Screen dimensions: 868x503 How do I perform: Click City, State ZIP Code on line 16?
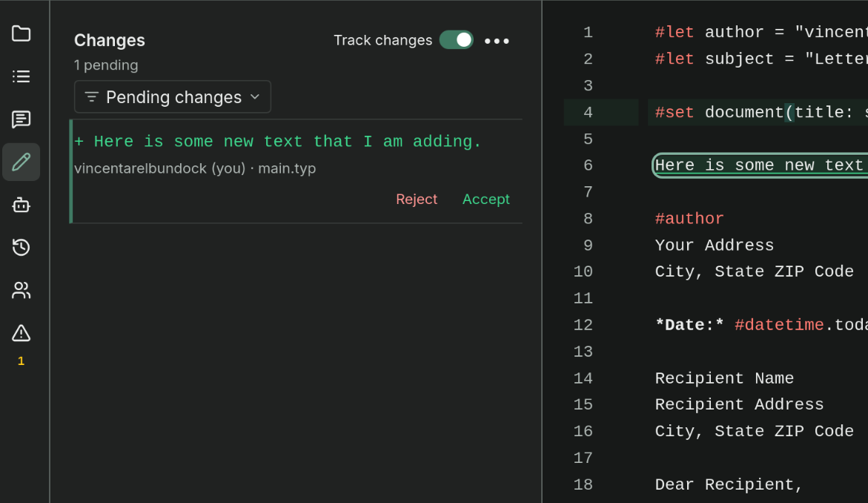tap(754, 432)
